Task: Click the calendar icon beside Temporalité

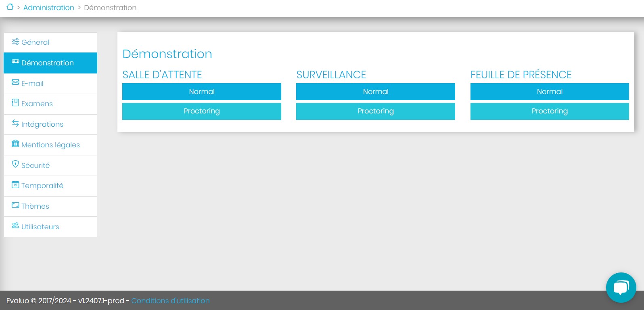Action: point(15,184)
